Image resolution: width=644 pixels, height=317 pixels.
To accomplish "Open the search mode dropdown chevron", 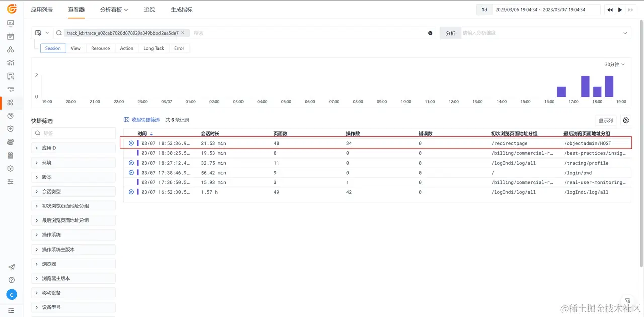I will tap(47, 33).
